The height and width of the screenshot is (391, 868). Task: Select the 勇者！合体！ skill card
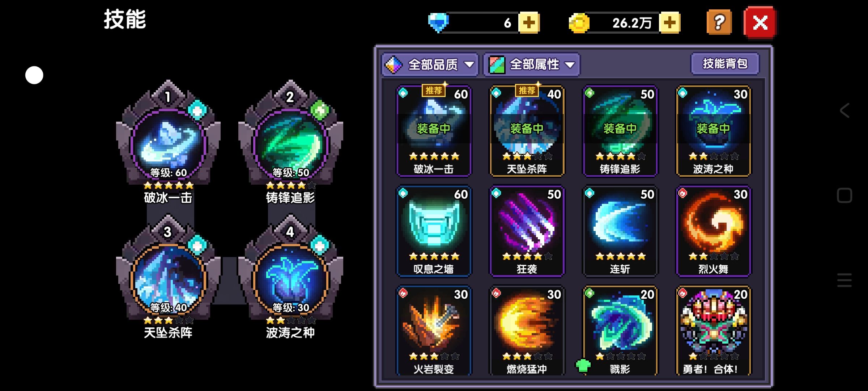(714, 331)
